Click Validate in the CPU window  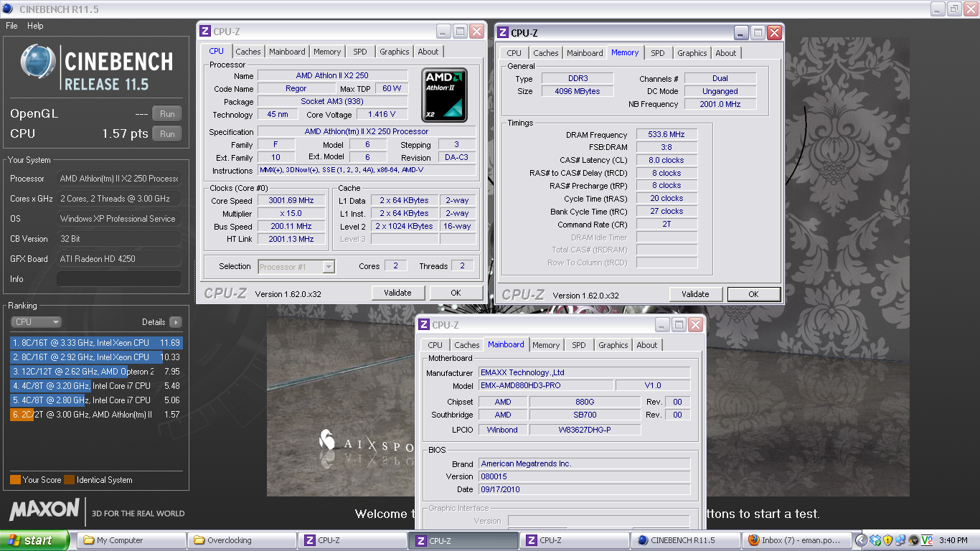pos(397,293)
